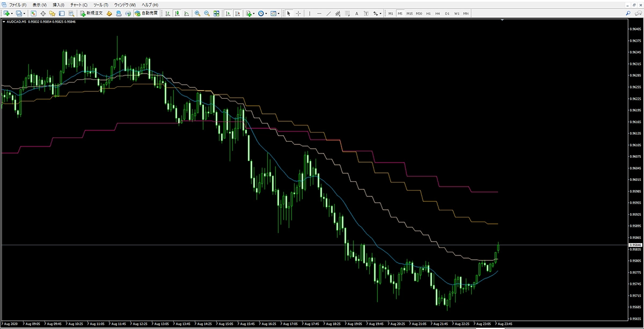This screenshot has width=644, height=329.
Task: Select the text A tool
Action: (356, 13)
